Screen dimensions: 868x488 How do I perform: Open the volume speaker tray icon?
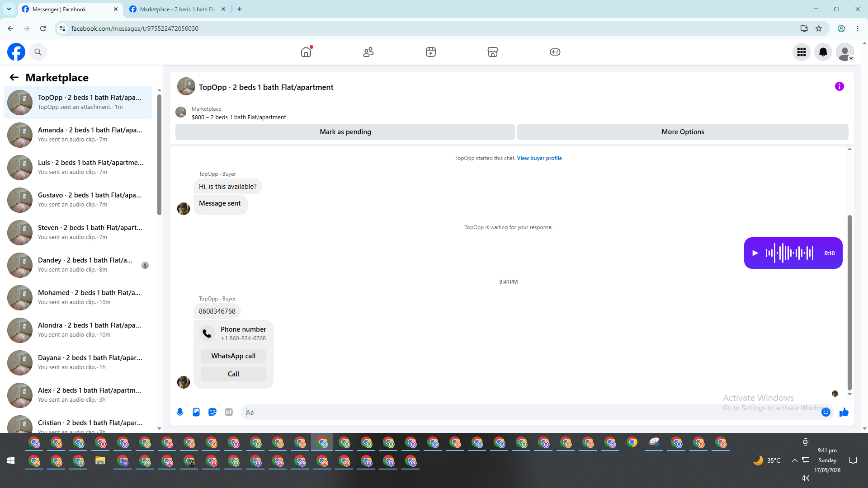pyautogui.click(x=806, y=478)
